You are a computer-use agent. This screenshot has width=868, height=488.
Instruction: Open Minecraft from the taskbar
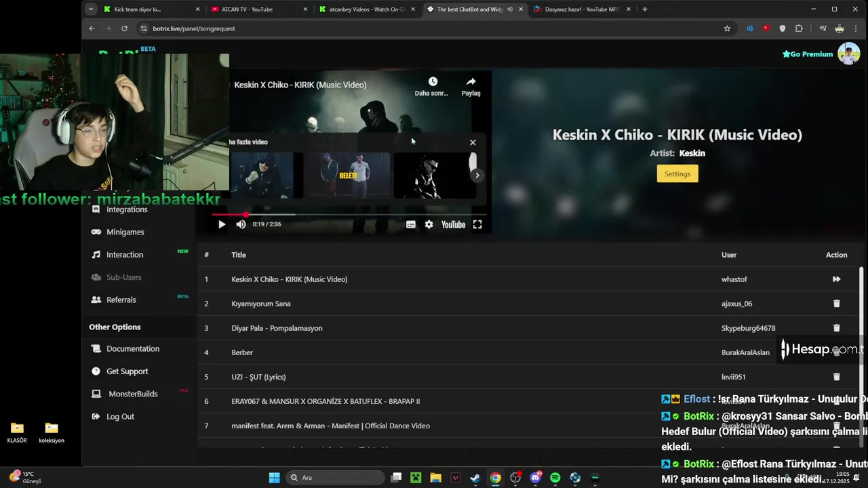point(416,478)
